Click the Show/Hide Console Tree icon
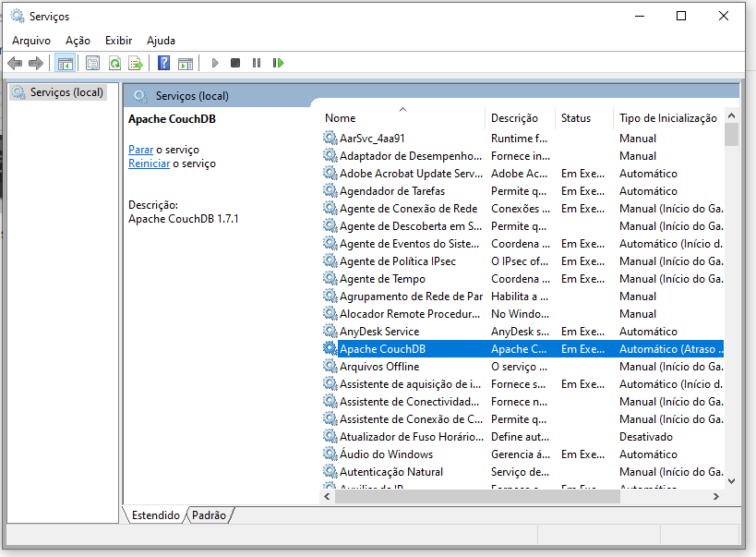Image resolution: width=756 pixels, height=557 pixels. [65, 63]
